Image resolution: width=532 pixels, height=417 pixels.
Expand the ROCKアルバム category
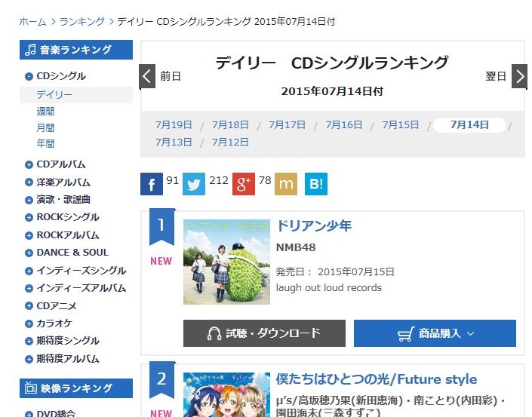(x=29, y=235)
